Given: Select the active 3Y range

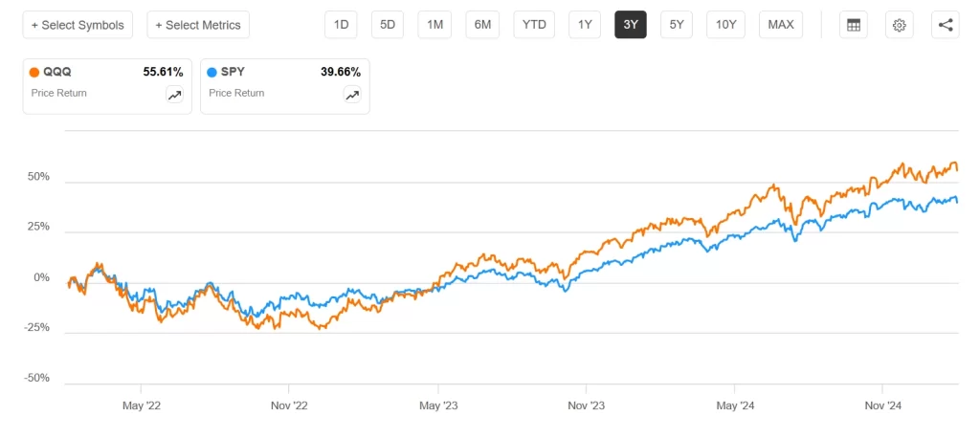Looking at the screenshot, I should point(631,25).
